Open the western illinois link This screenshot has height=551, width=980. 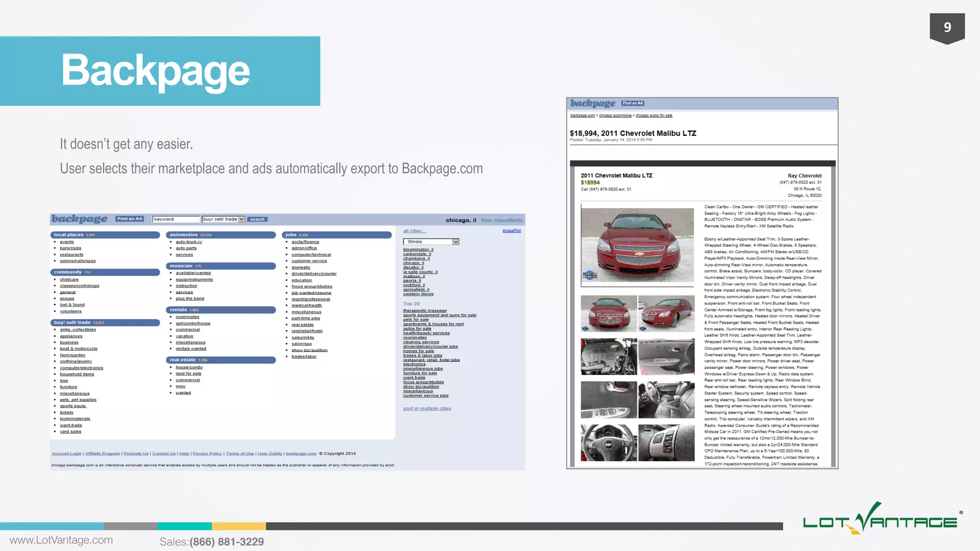click(x=418, y=294)
